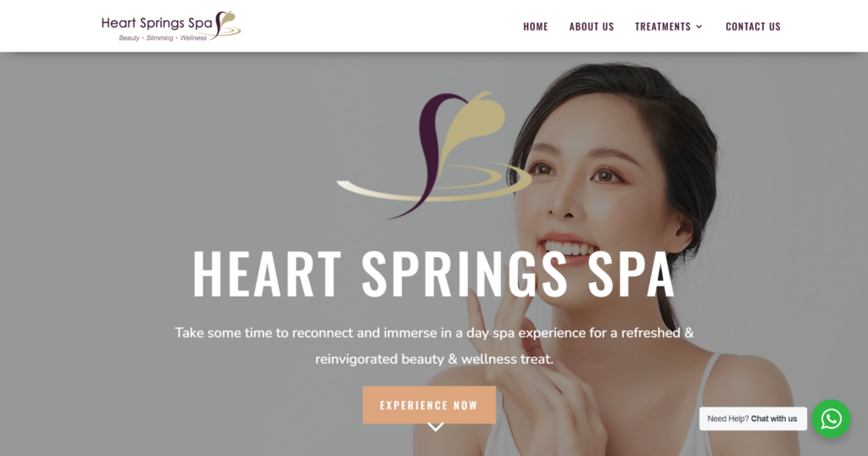Click the HEART SPRINGS SPA hero heading

433,275
